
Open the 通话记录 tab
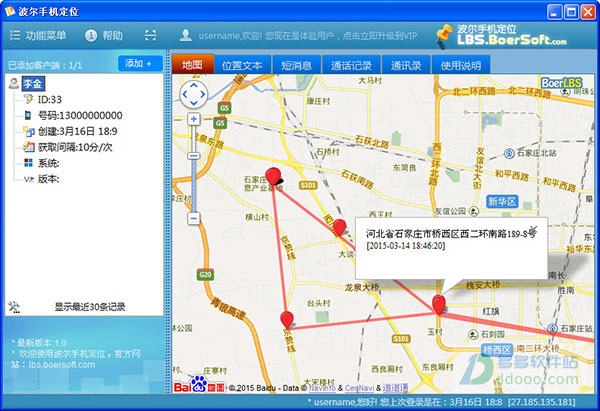pos(351,65)
